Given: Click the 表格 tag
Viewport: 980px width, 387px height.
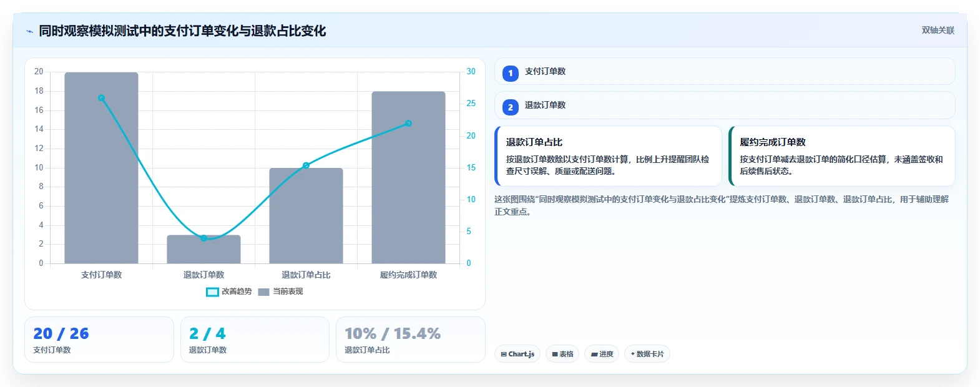Looking at the screenshot, I should click(x=562, y=354).
